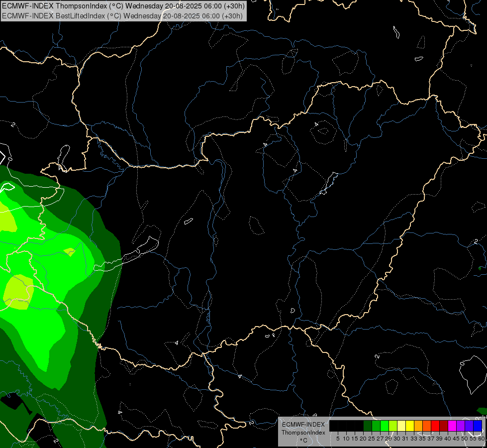Select the light orange 33-35 legend swatch
Screen dimensions: 487x448
(418, 426)
